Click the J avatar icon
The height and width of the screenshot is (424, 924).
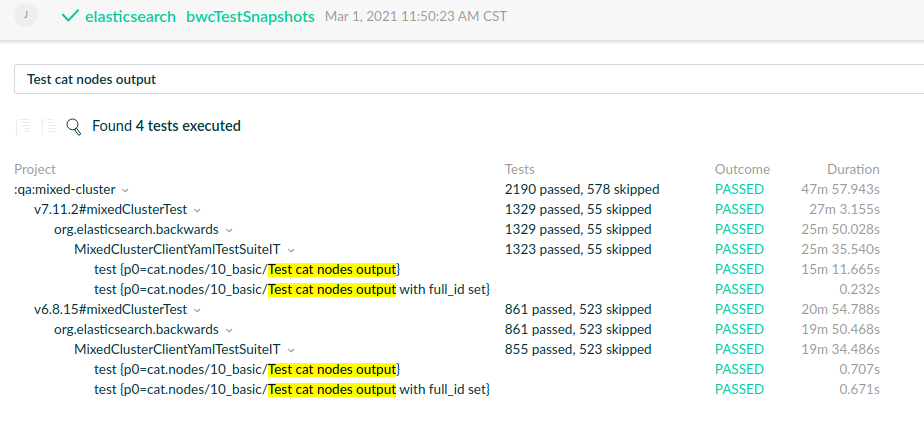pos(25,15)
